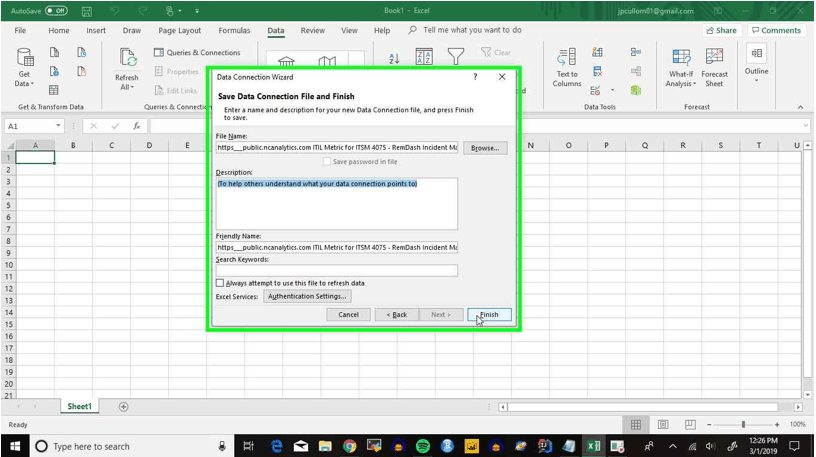Screen dimensions: 816x457
Task: Open File Explorer from taskbar
Action: coord(325,446)
